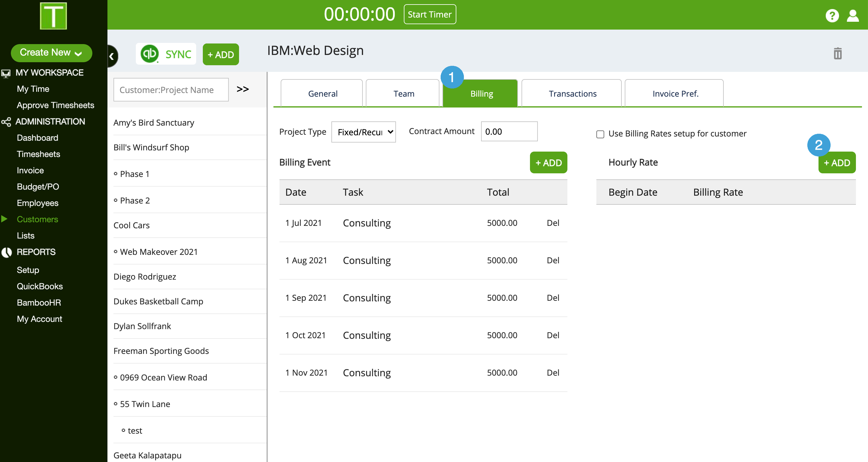The width and height of the screenshot is (868, 462).
Task: Click the Administration share icon
Action: [x=6, y=122]
